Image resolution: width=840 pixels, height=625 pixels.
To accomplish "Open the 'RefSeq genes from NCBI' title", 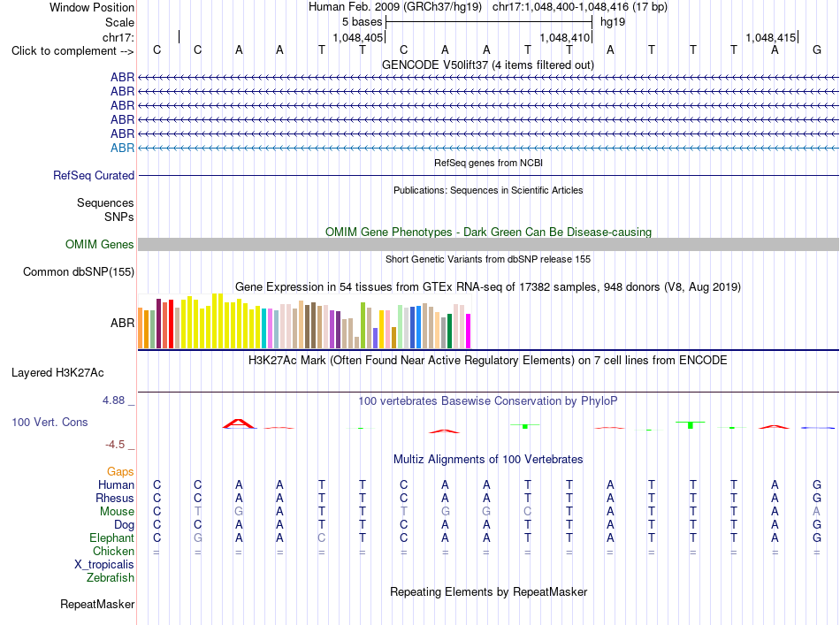I will (x=488, y=163).
